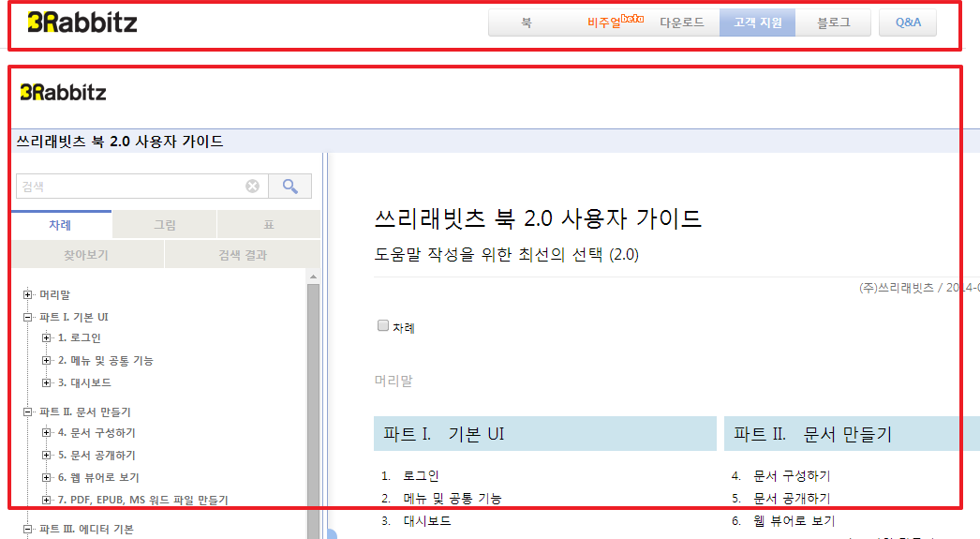The image size is (980, 539).
Task: Open the 머리말 link in content area
Action: pyautogui.click(x=393, y=381)
